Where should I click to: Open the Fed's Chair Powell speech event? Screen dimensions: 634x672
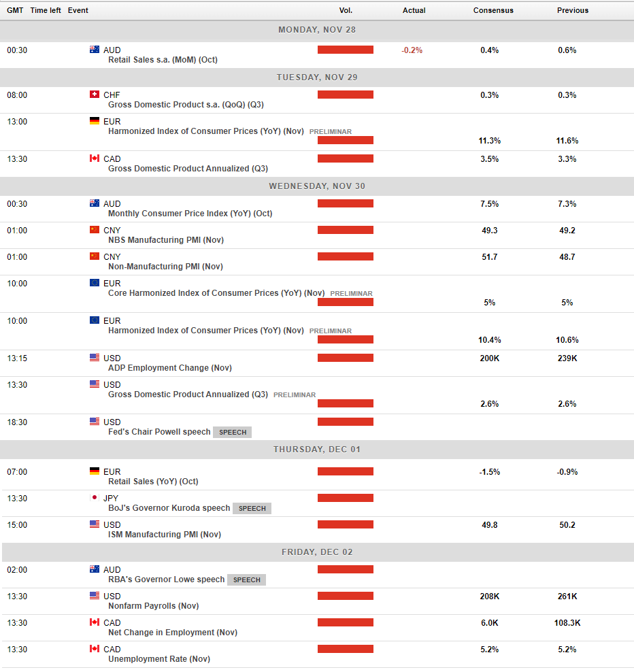159,432
